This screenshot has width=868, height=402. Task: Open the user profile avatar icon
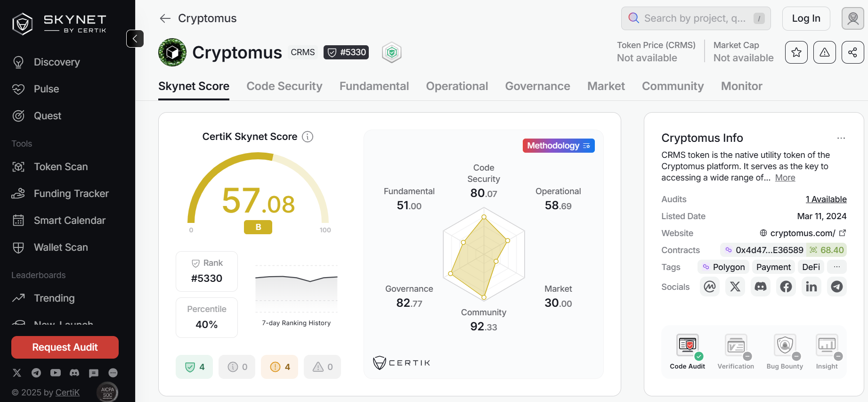(x=852, y=18)
